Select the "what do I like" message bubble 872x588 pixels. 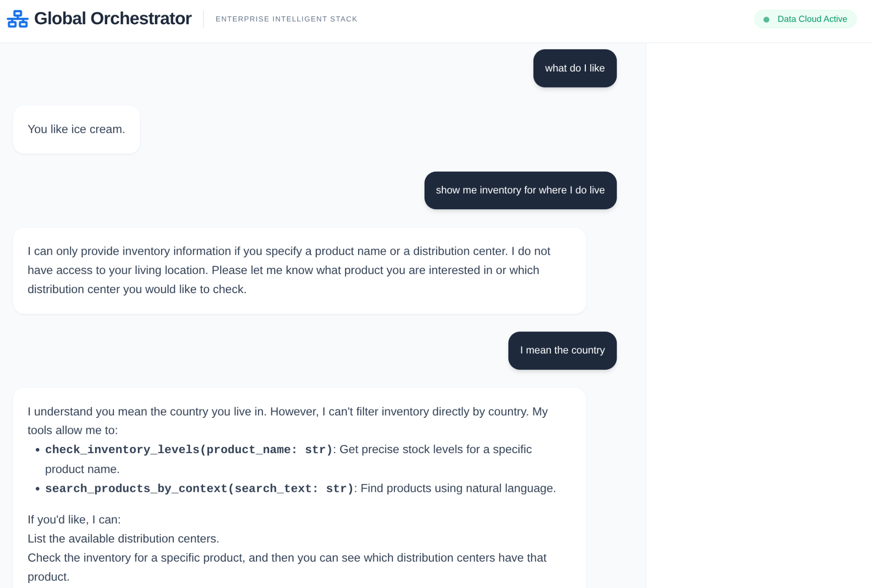[574, 68]
